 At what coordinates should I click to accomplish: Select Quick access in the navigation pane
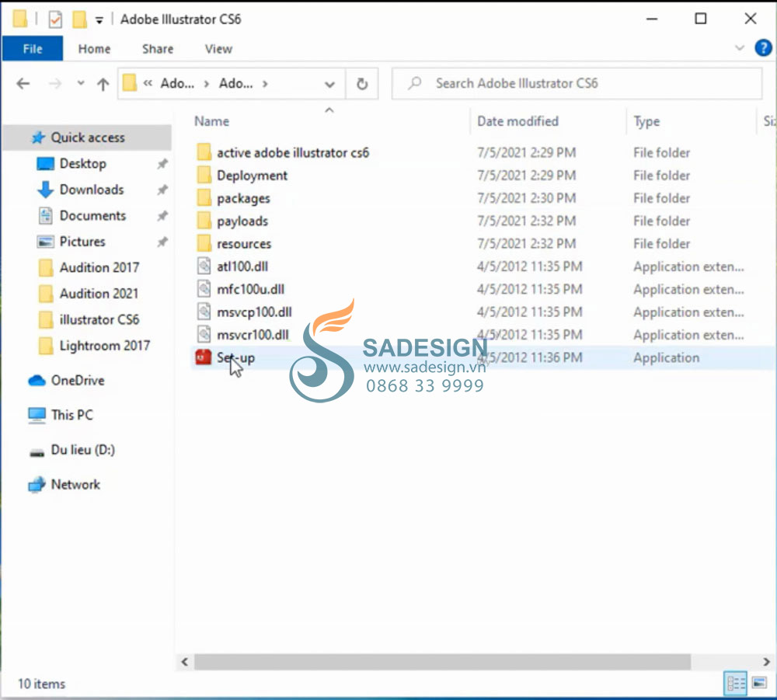[x=88, y=138]
